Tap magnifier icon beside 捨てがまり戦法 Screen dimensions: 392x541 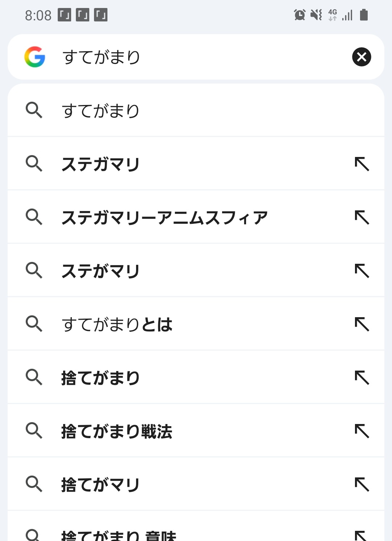point(34,431)
